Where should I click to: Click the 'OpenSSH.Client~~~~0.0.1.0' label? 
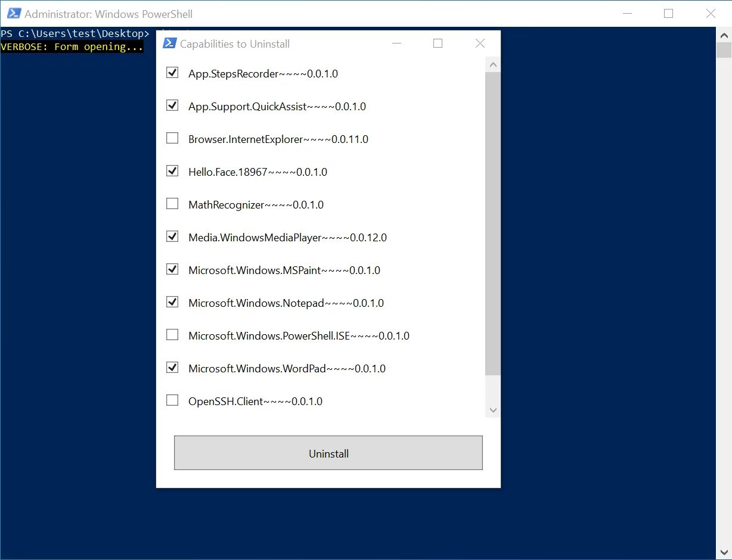coord(255,401)
